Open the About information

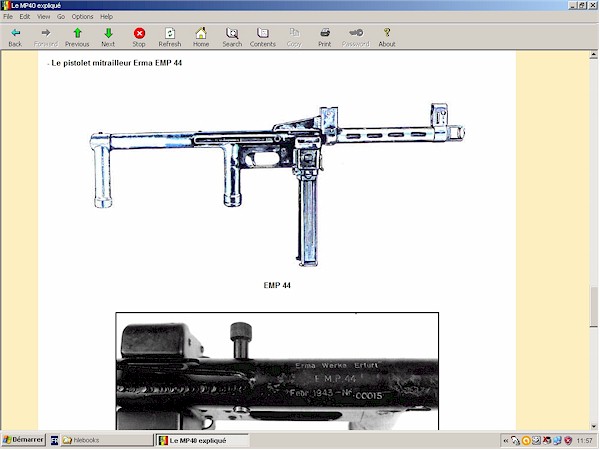[x=387, y=37]
